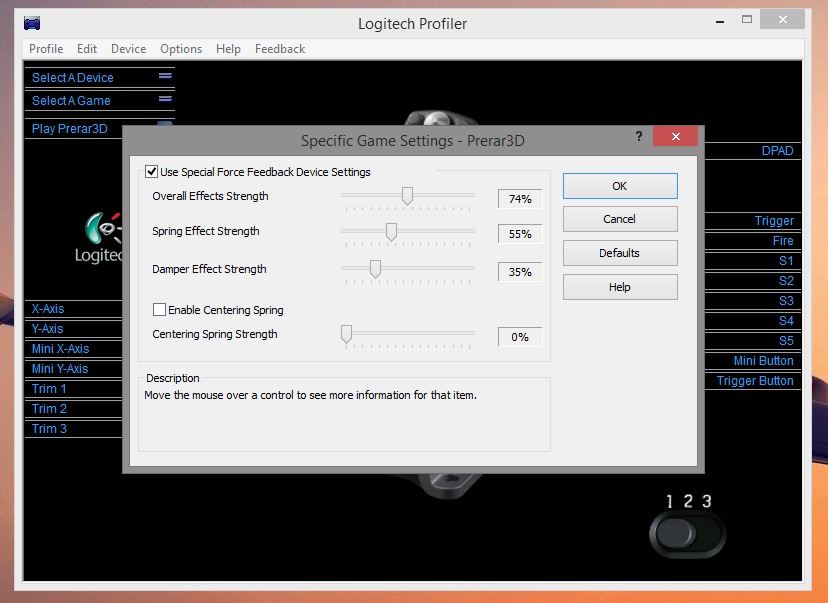Select the S1 button label
The width and height of the screenshot is (828, 603).
pos(786,261)
